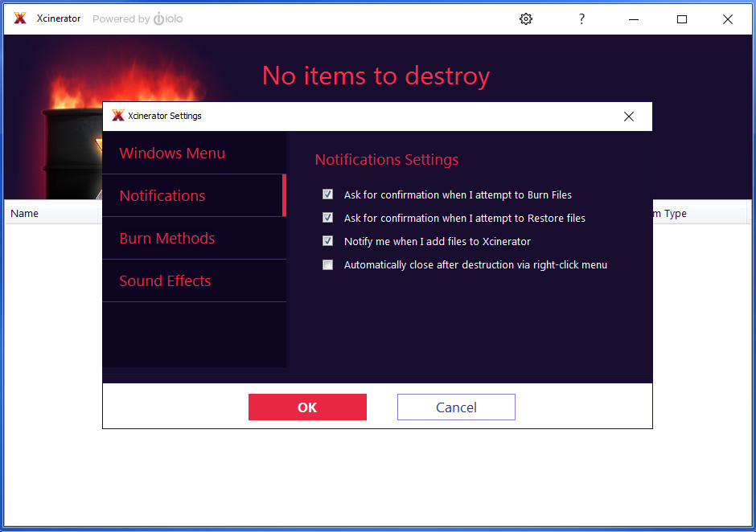Image resolution: width=756 pixels, height=532 pixels.
Task: Disable confirmation when attempting to Restore files
Action: tap(327, 218)
